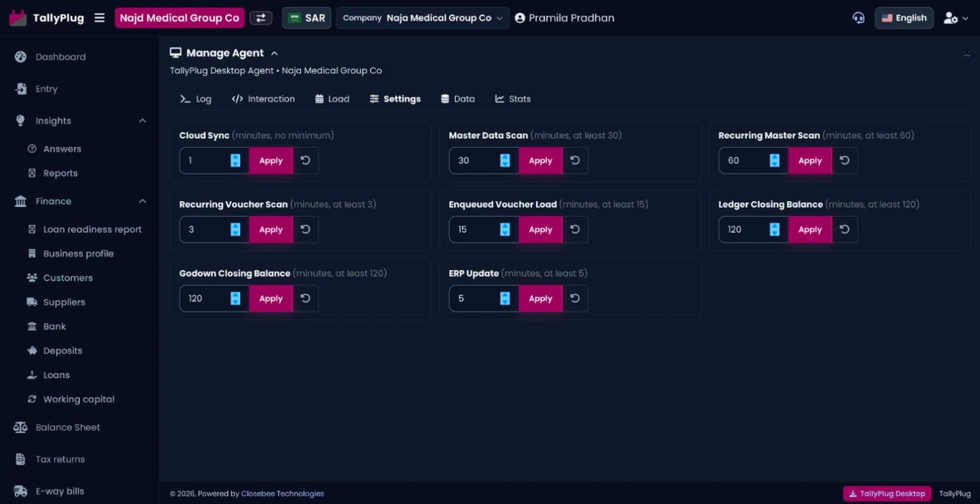The width and height of the screenshot is (980, 504).
Task: Collapse the Insights sidebar section
Action: 142,121
